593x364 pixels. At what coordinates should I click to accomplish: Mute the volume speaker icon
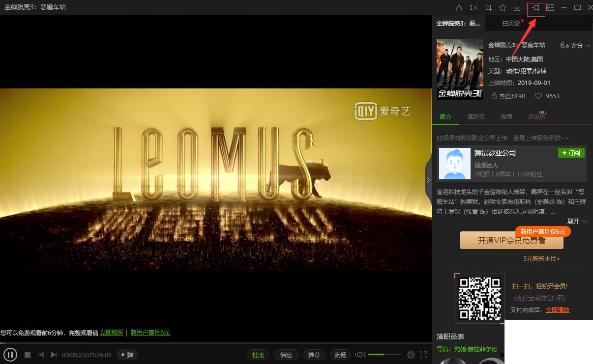360,355
